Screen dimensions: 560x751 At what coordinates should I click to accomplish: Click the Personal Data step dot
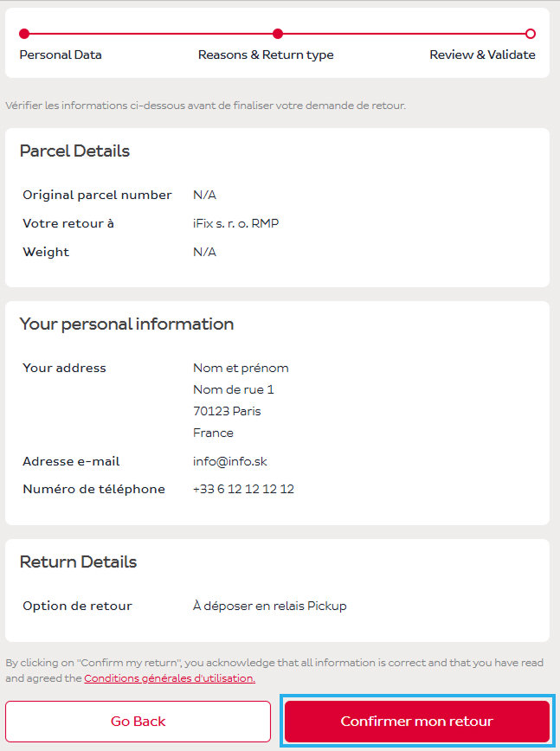pyautogui.click(x=24, y=34)
